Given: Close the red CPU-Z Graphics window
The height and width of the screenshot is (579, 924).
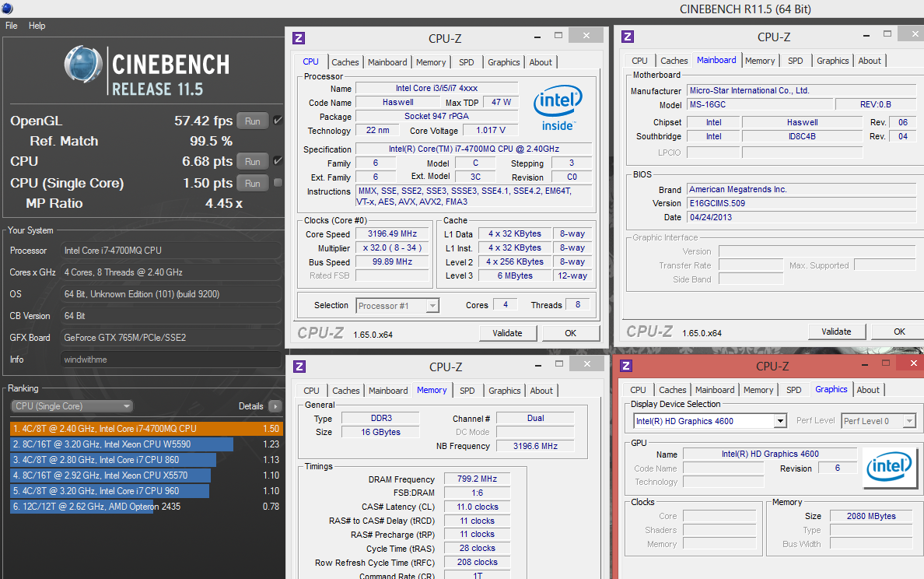Looking at the screenshot, I should (913, 363).
